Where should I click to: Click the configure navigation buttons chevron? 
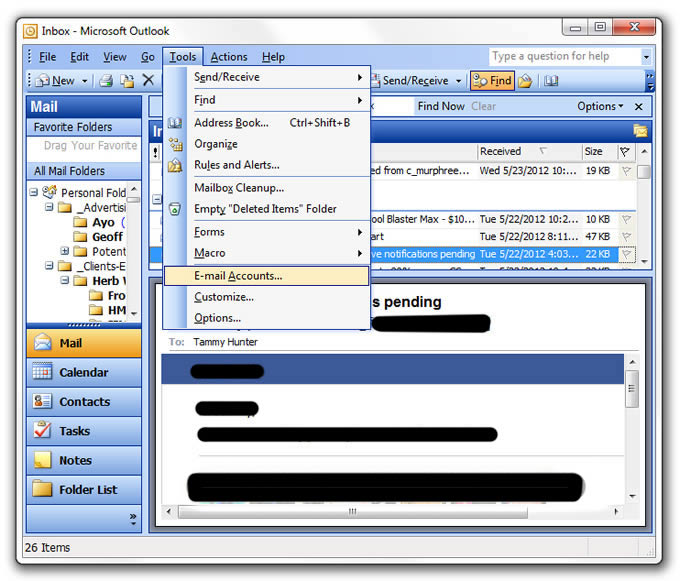point(133,519)
